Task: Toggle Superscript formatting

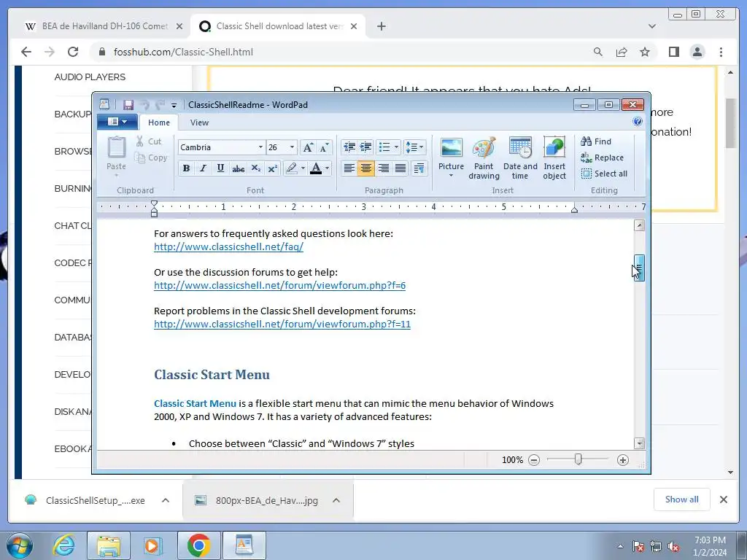Action: pos(273,168)
